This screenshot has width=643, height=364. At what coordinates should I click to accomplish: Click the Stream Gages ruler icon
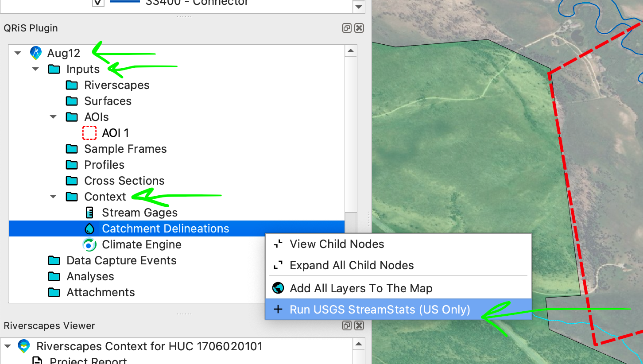(89, 213)
